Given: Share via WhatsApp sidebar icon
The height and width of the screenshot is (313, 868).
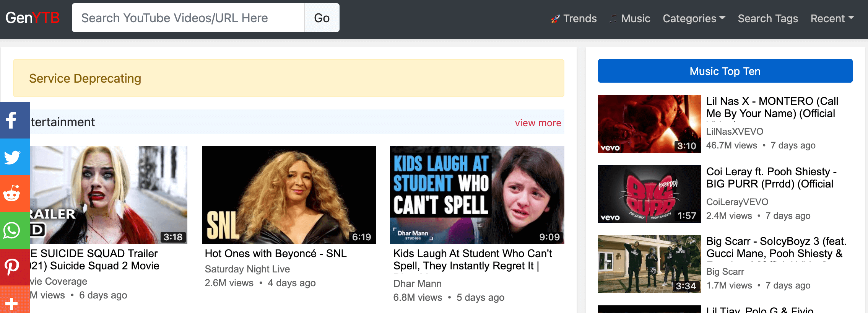Looking at the screenshot, I should (x=15, y=230).
